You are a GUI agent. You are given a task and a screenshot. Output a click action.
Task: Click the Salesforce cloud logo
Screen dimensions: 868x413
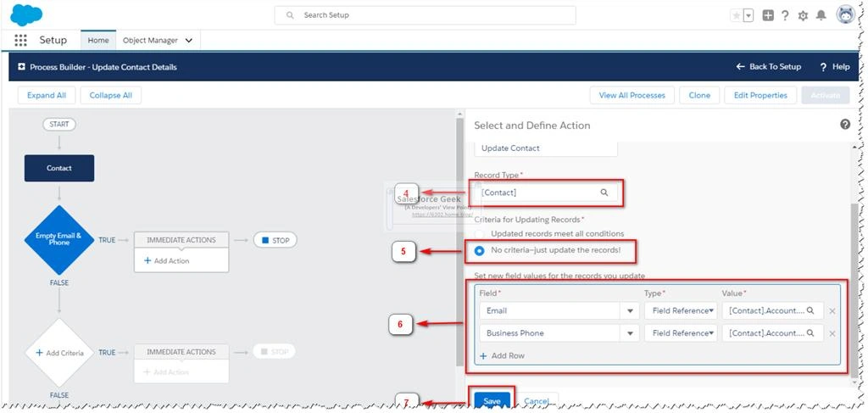[x=26, y=15]
